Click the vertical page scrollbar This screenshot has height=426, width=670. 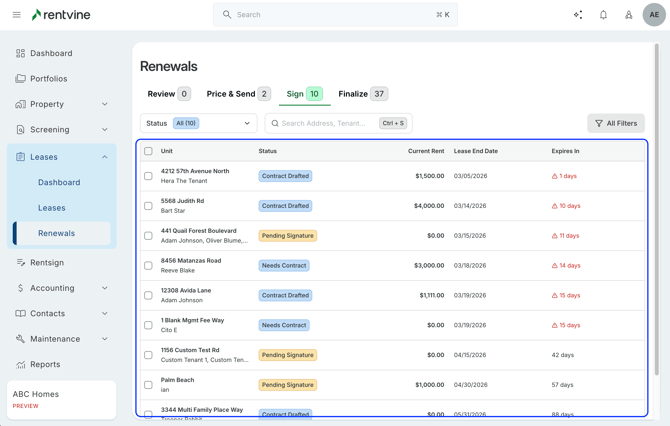click(x=657, y=200)
